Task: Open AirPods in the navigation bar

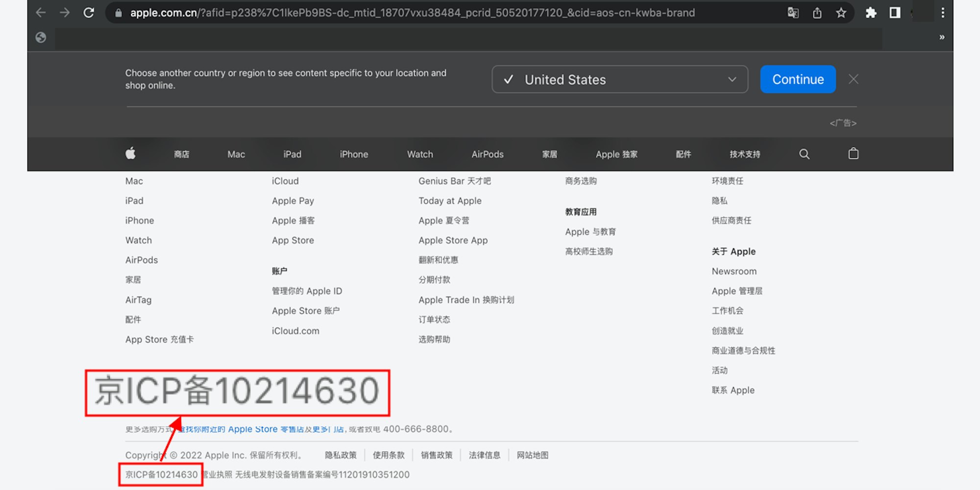Action: (488, 154)
